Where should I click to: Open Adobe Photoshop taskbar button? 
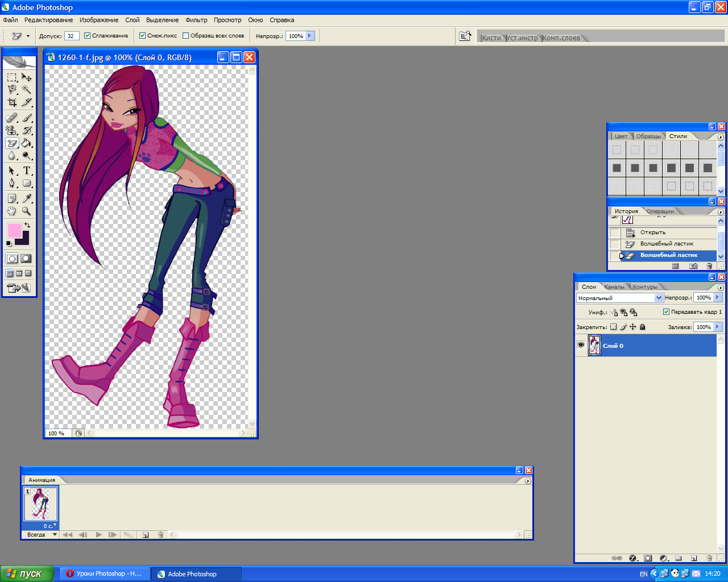(x=196, y=574)
